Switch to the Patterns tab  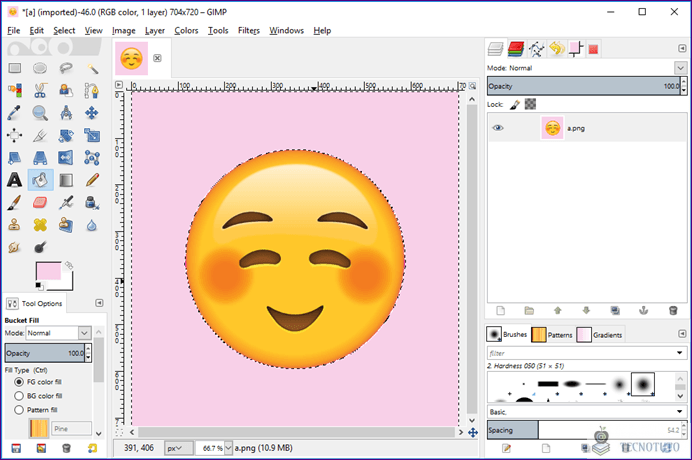click(x=552, y=335)
